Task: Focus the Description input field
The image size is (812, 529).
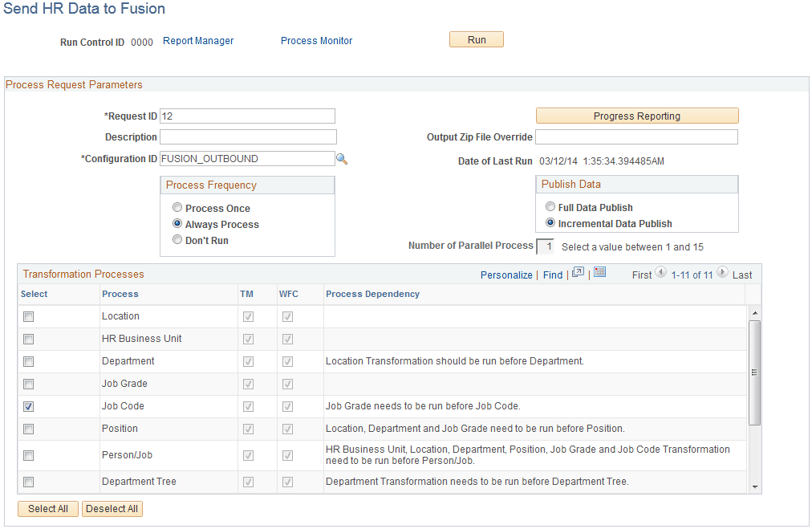Action: click(248, 136)
